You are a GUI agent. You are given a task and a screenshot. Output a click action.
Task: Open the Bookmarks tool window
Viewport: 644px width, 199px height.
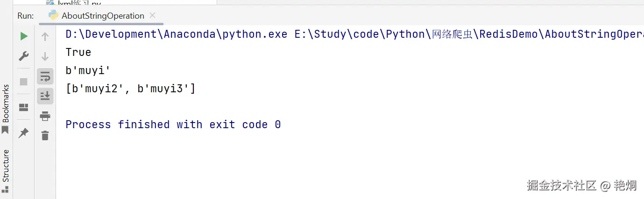tap(6, 108)
